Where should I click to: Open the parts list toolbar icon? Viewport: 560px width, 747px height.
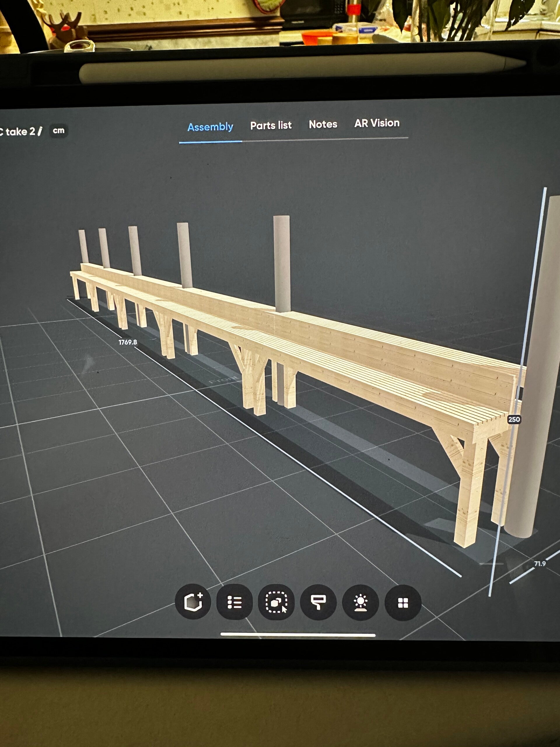click(234, 602)
